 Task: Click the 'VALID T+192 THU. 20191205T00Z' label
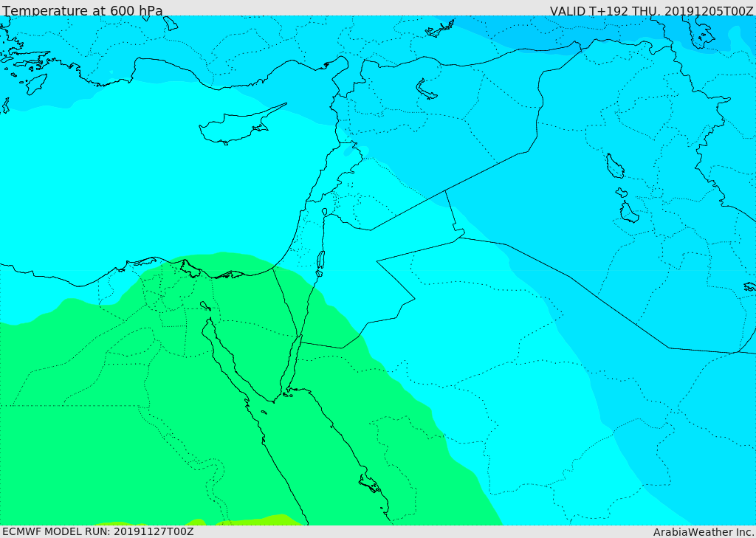tap(651, 11)
